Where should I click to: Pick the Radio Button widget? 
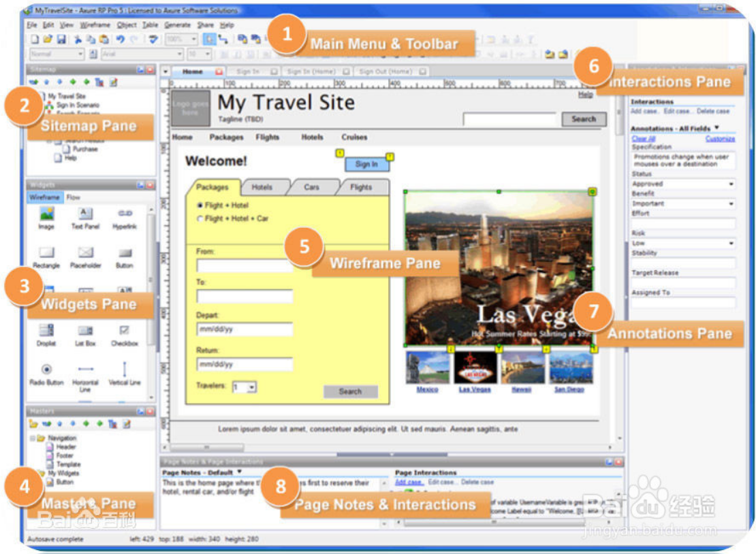(46, 370)
